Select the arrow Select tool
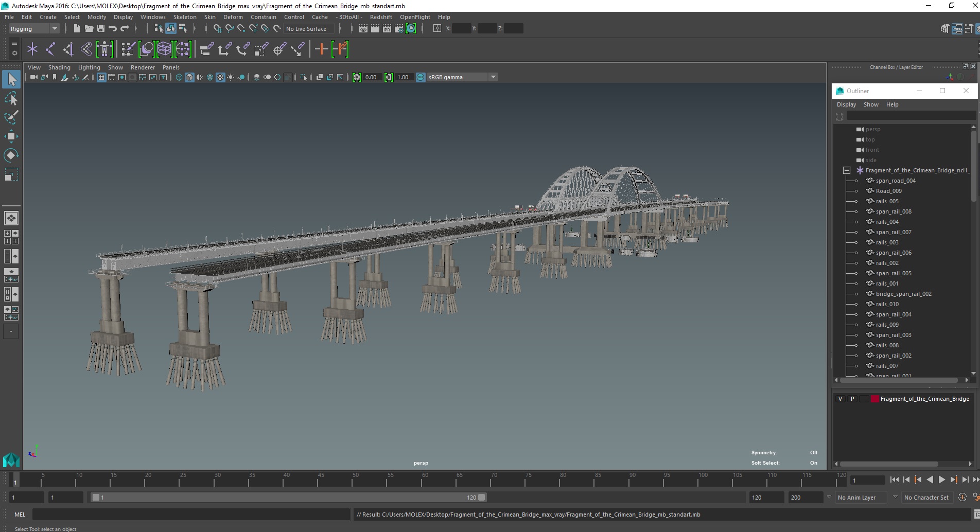The height and width of the screenshot is (532, 980). [11, 79]
